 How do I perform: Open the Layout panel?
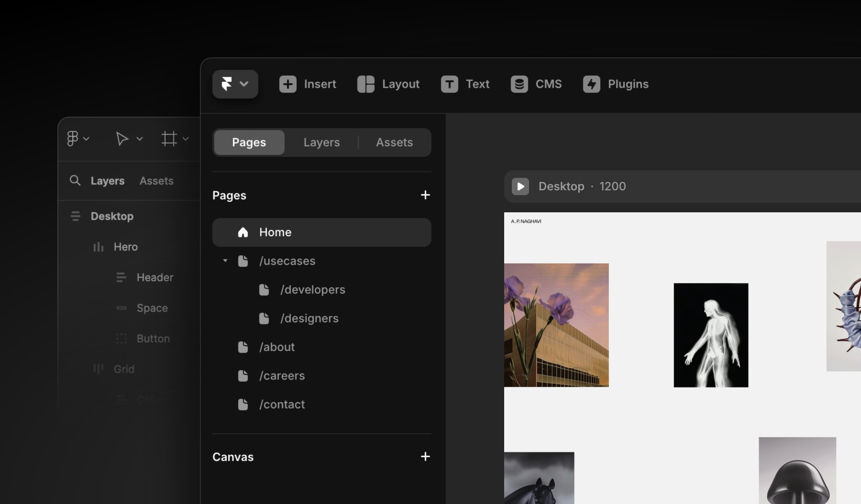[x=388, y=84]
